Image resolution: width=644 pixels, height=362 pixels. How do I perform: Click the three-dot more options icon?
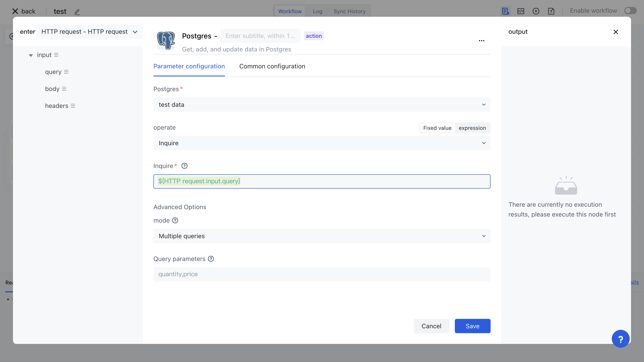pyautogui.click(x=481, y=41)
